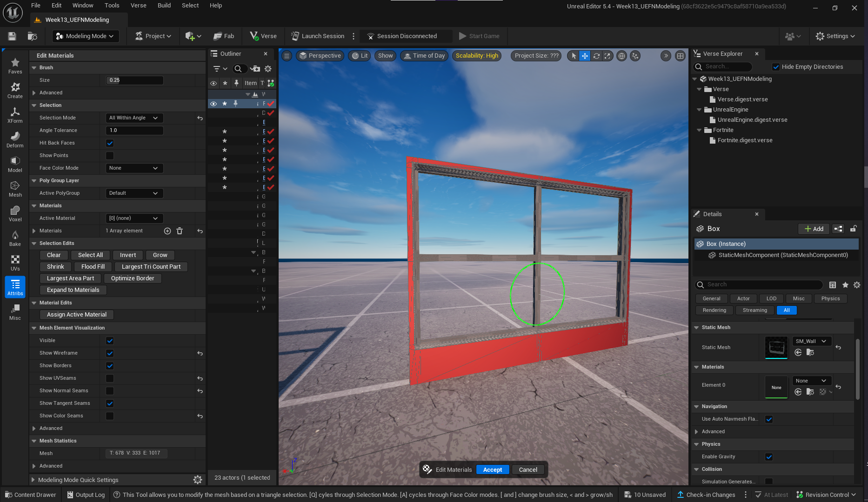The image size is (868, 502).
Task: Click the Optimize Border button
Action: 133,278
